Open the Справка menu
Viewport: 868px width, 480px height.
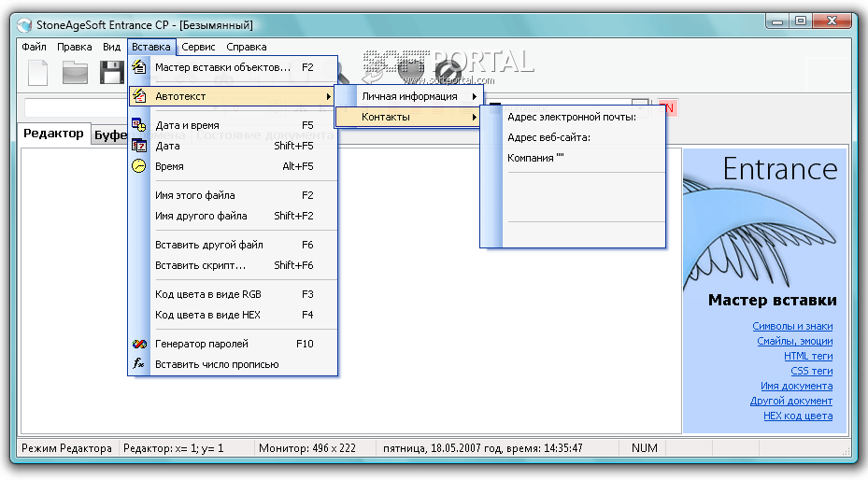(247, 47)
